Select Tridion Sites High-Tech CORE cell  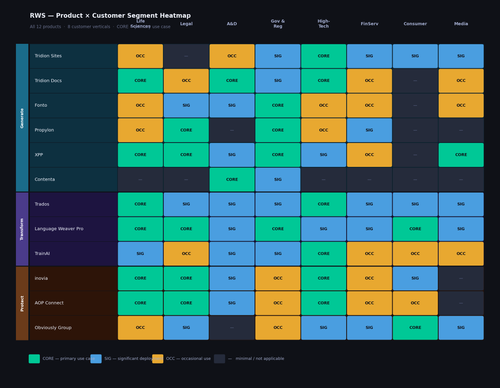[324, 56]
